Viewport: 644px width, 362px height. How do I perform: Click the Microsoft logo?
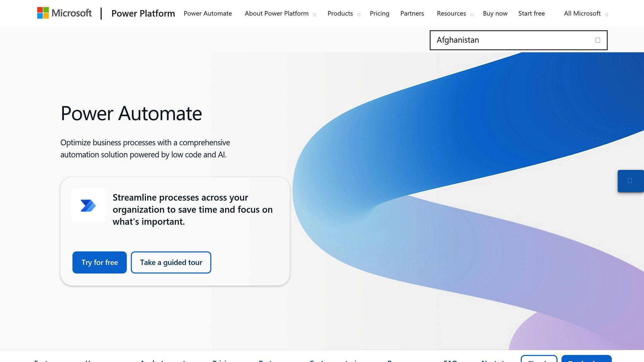coord(64,13)
